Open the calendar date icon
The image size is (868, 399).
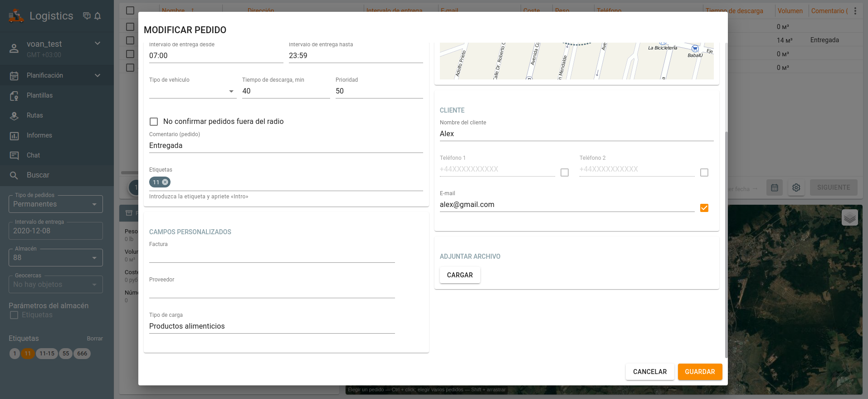pos(774,187)
